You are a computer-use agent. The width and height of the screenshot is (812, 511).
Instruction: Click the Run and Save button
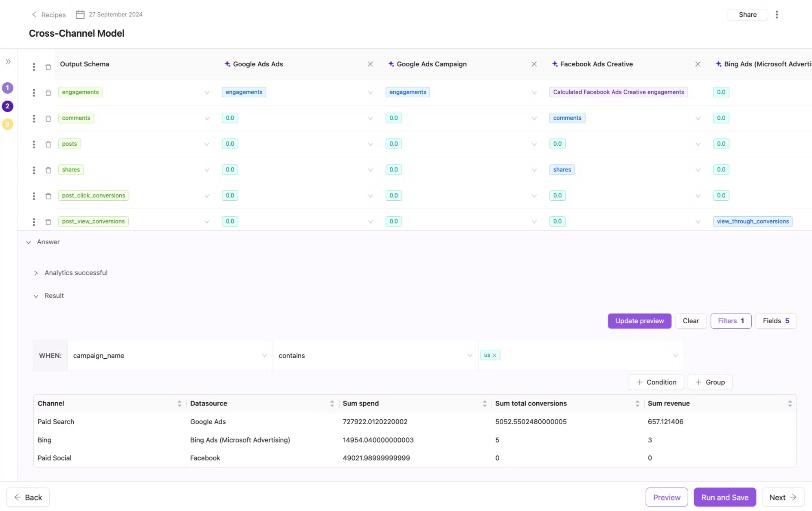pos(724,497)
